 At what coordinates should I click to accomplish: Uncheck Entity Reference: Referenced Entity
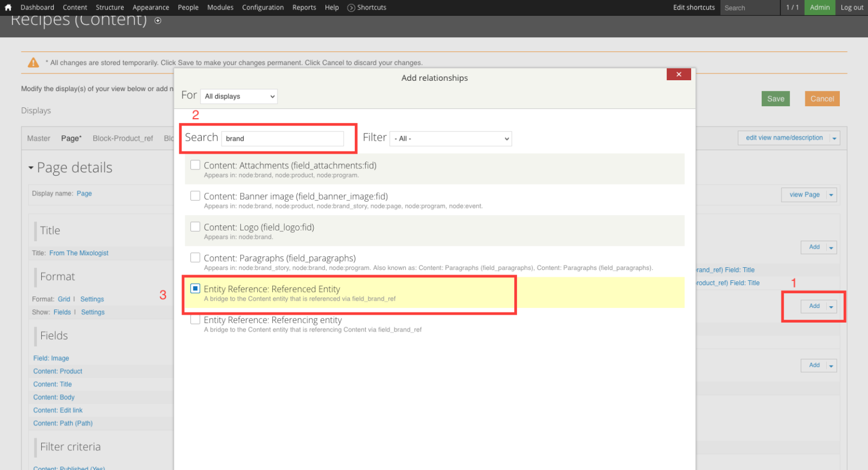pos(195,288)
